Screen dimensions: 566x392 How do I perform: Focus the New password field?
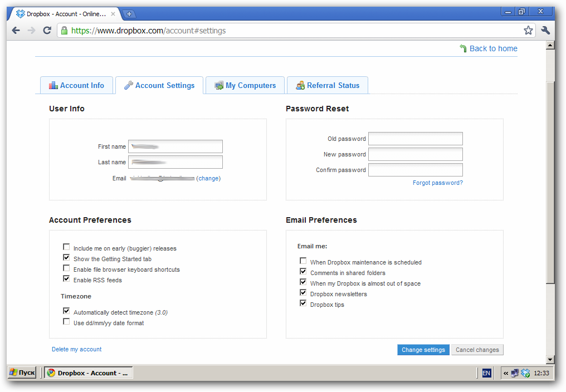pyautogui.click(x=416, y=154)
